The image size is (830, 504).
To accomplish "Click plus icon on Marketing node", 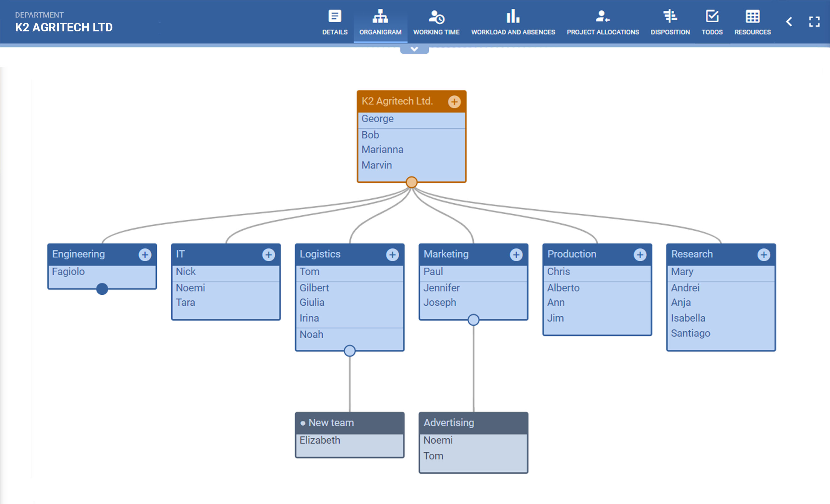I will tap(516, 255).
